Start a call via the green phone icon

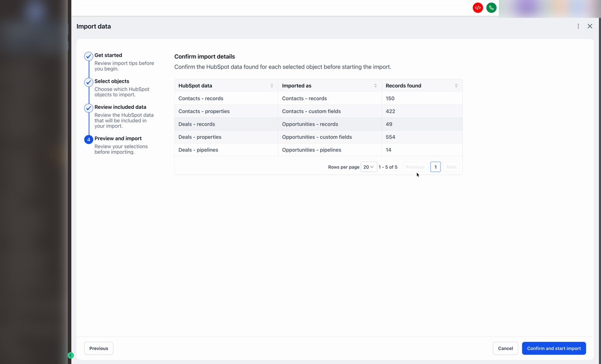point(491,7)
